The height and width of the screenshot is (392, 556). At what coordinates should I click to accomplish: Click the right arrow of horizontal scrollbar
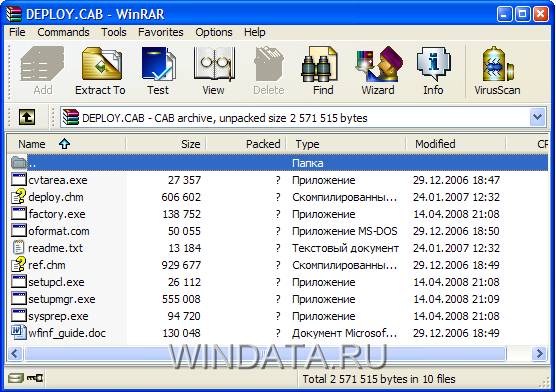(x=540, y=353)
